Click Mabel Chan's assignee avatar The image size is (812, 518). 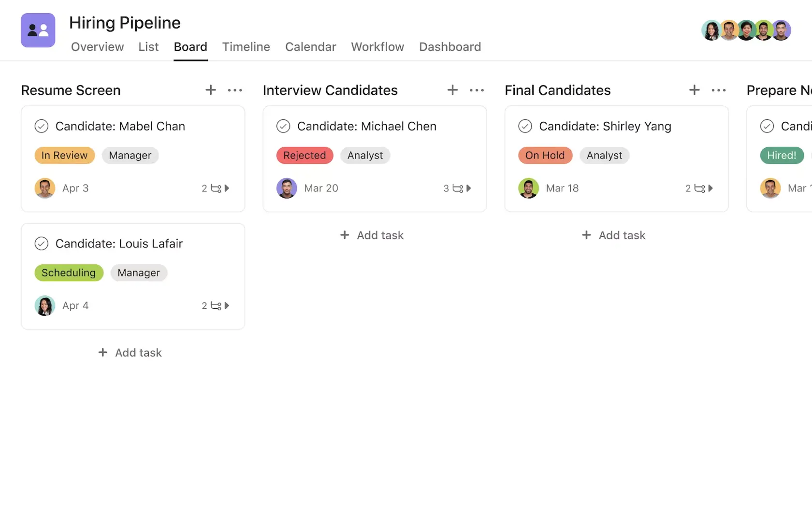click(x=44, y=188)
